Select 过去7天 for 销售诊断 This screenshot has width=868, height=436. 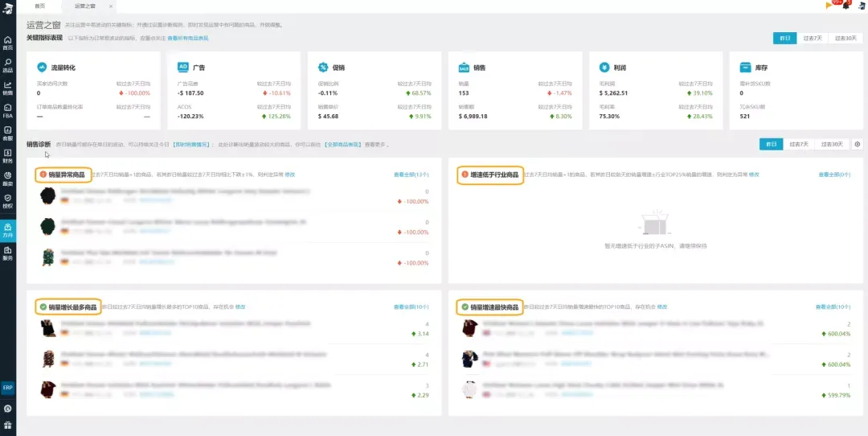pyautogui.click(x=799, y=144)
